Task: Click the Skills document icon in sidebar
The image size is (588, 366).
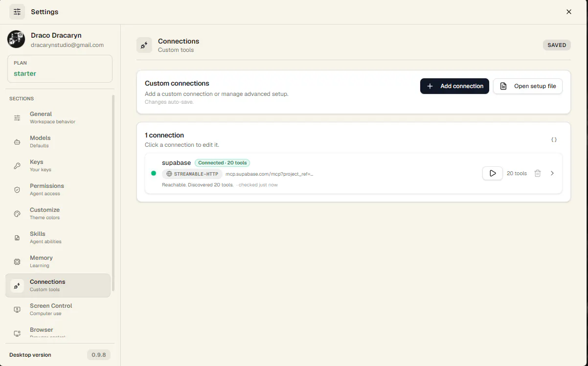Action: [x=17, y=237]
